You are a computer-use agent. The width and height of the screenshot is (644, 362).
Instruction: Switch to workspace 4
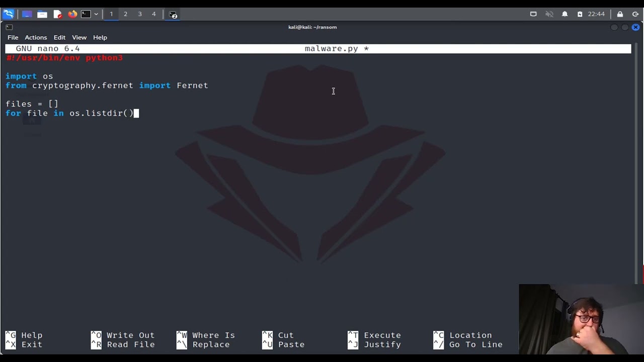[x=154, y=14]
